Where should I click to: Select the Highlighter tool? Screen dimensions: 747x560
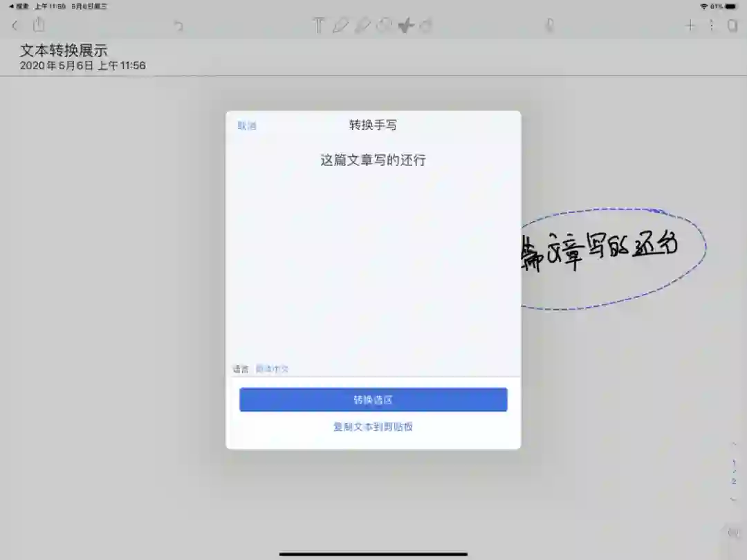(362, 26)
